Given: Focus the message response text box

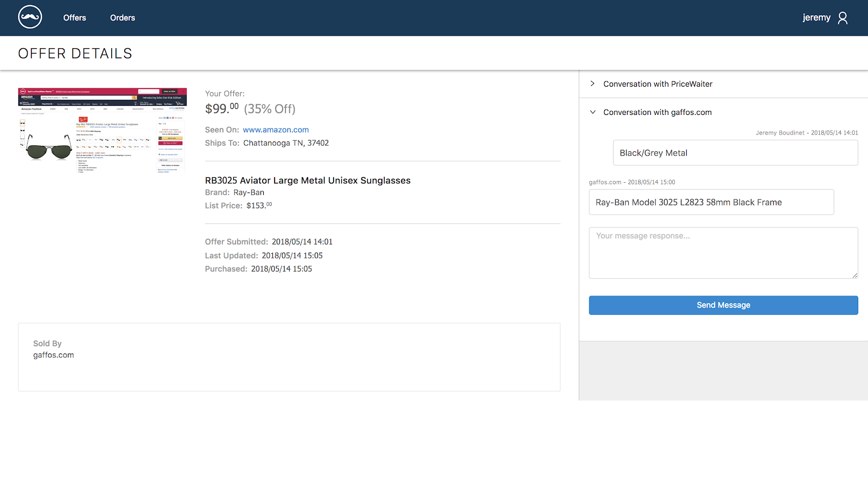Looking at the screenshot, I should tap(723, 253).
